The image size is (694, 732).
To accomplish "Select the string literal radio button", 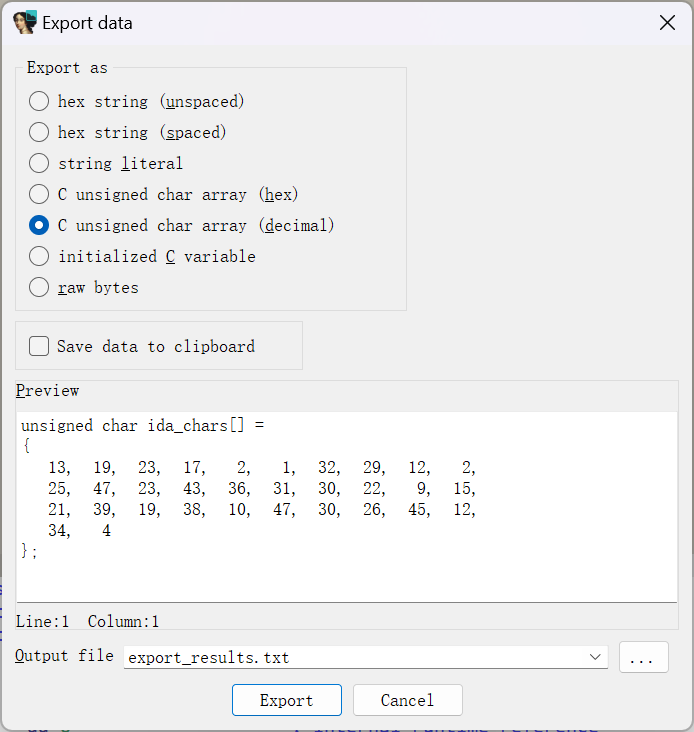I will tap(39, 163).
